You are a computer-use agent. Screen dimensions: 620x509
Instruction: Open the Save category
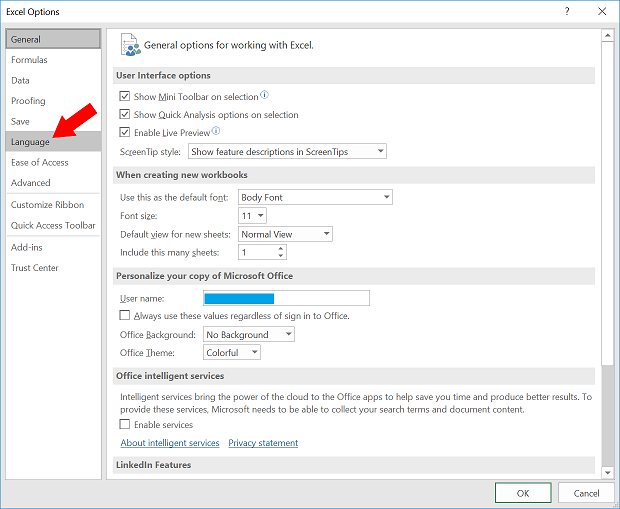point(53,121)
